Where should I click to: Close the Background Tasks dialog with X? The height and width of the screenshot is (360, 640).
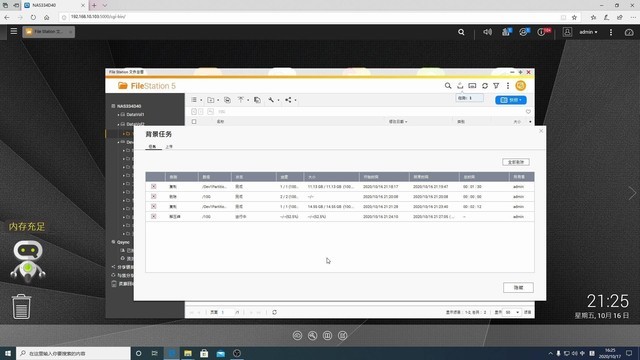541,131
